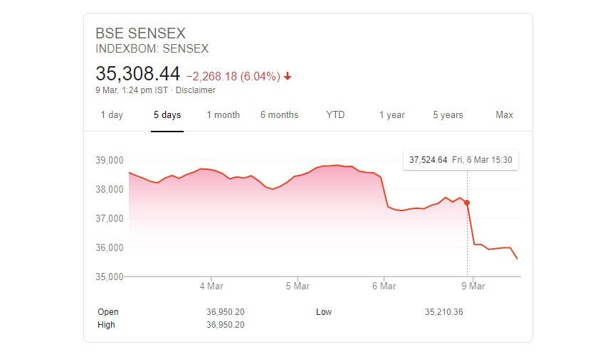Click the red data point marker on chart
615x364 pixels.
pyautogui.click(x=467, y=203)
